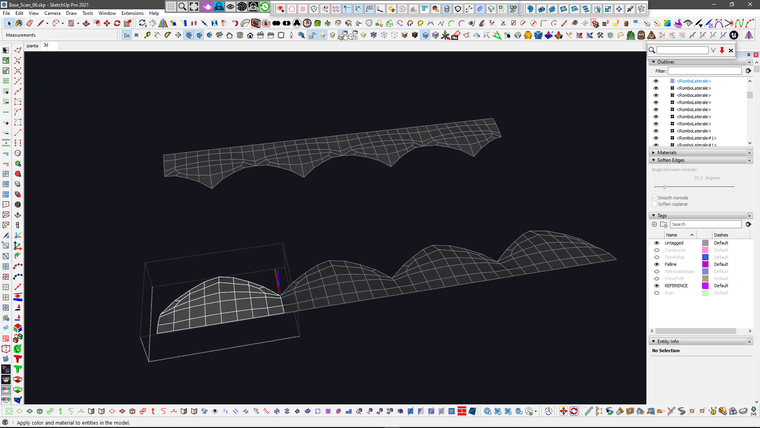
Task: Toggle visibility of Palline tag
Action: (x=656, y=264)
